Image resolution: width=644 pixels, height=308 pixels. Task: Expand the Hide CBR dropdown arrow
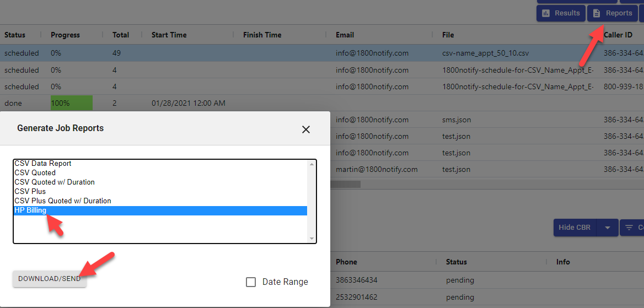point(607,228)
